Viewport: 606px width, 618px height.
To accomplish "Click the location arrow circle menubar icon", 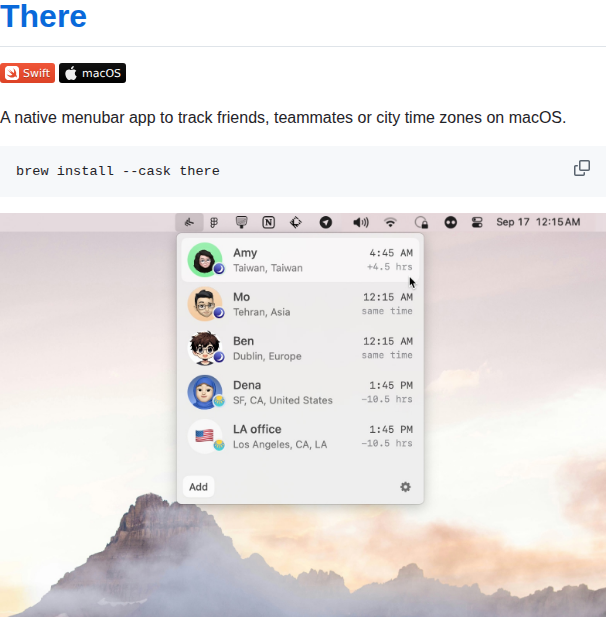I will click(x=325, y=223).
